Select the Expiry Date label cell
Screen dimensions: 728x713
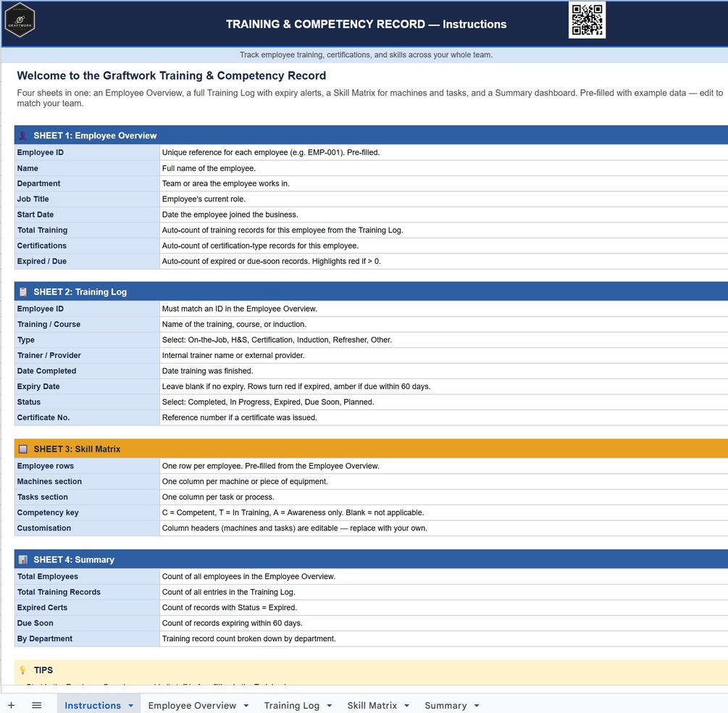point(87,386)
